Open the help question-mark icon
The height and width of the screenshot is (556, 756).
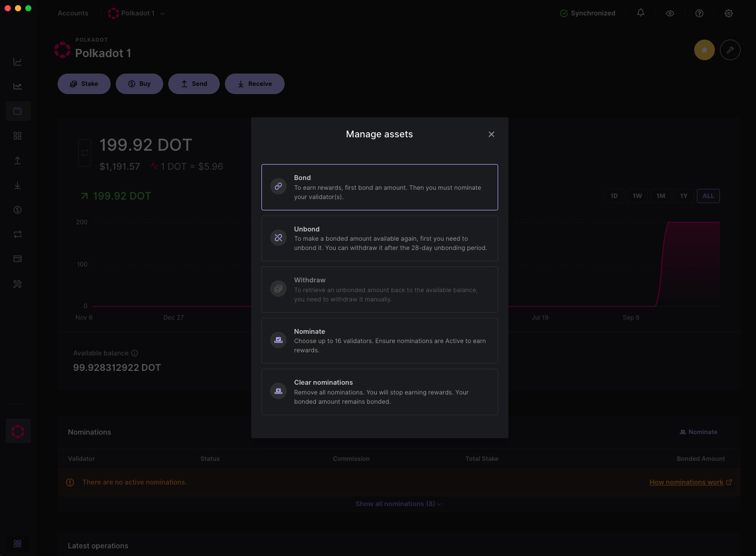click(x=699, y=13)
